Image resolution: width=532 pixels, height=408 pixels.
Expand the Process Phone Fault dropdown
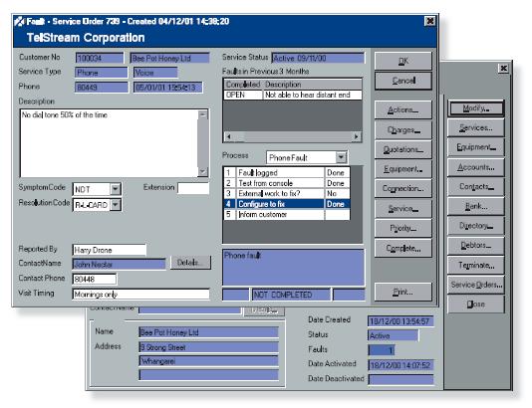(x=341, y=157)
